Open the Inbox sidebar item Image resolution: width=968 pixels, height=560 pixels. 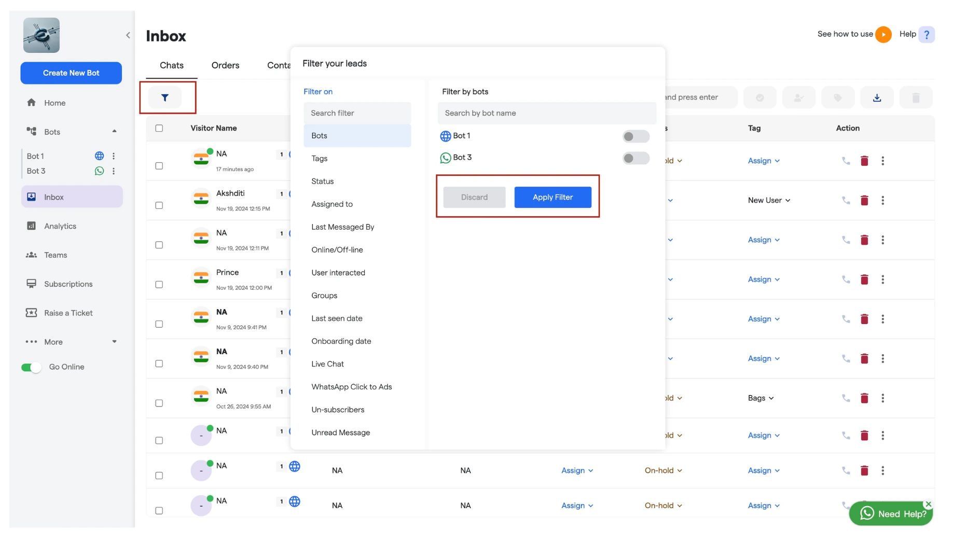click(x=72, y=197)
